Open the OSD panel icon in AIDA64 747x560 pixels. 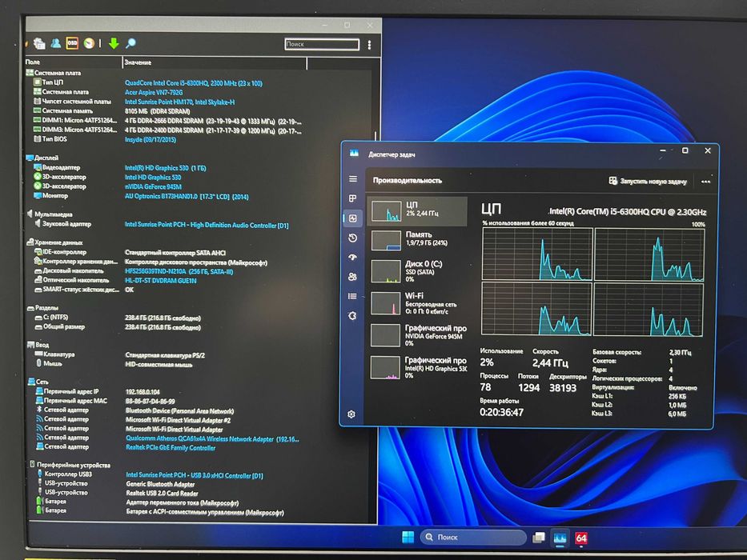point(72,43)
